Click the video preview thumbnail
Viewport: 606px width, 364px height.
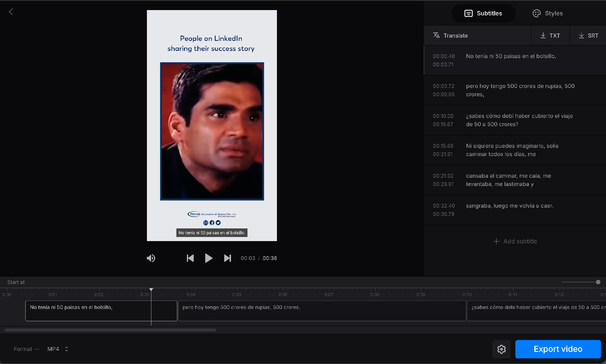coord(212,126)
